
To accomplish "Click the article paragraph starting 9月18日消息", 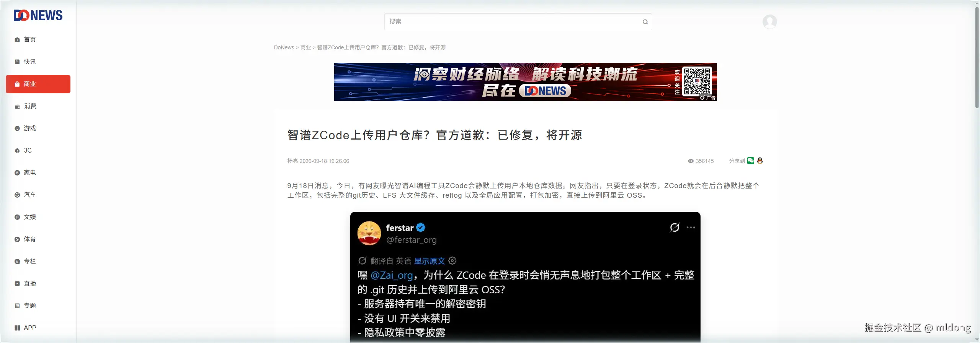I will 523,190.
